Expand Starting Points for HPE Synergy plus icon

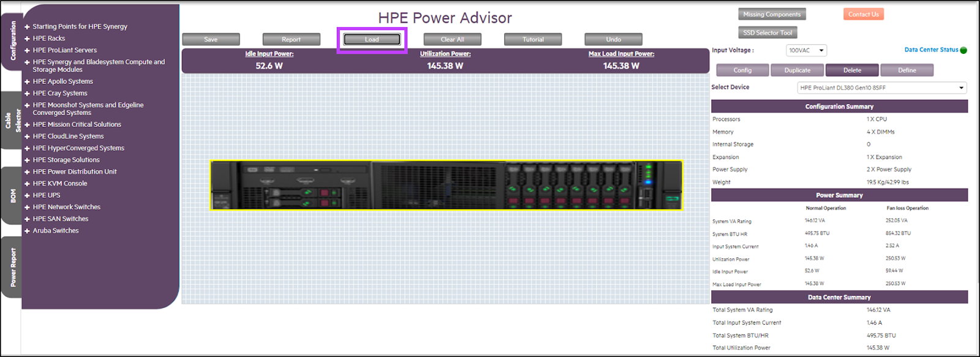click(x=27, y=27)
